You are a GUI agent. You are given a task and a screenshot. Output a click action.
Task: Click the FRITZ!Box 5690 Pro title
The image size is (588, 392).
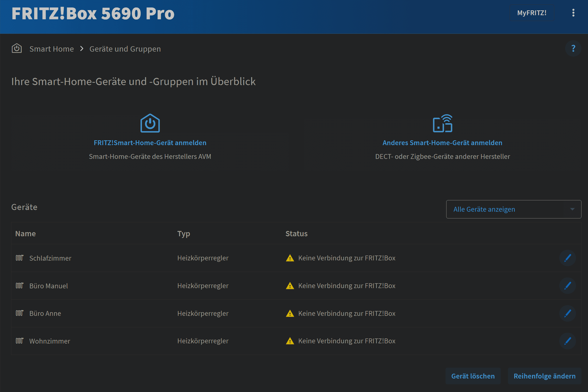click(x=93, y=13)
